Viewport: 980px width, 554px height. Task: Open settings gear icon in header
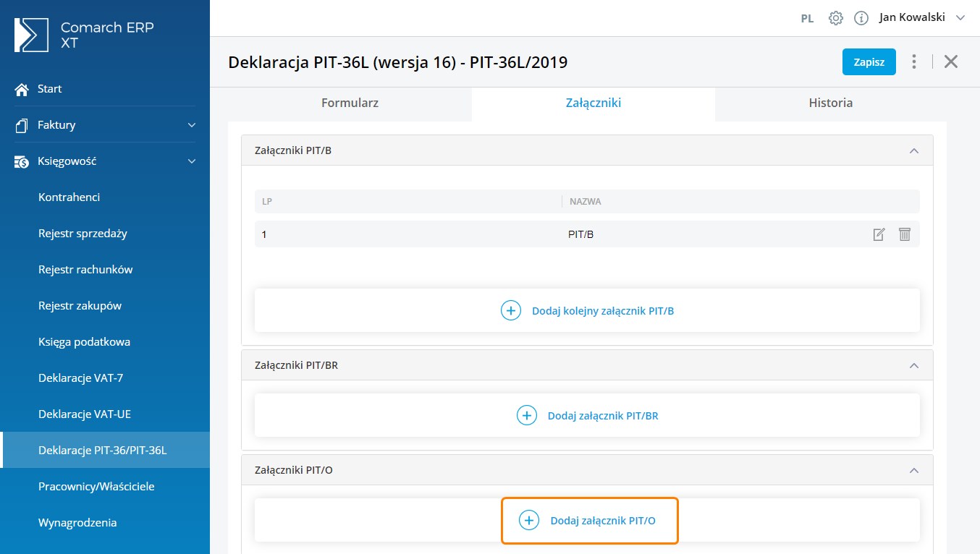click(835, 18)
